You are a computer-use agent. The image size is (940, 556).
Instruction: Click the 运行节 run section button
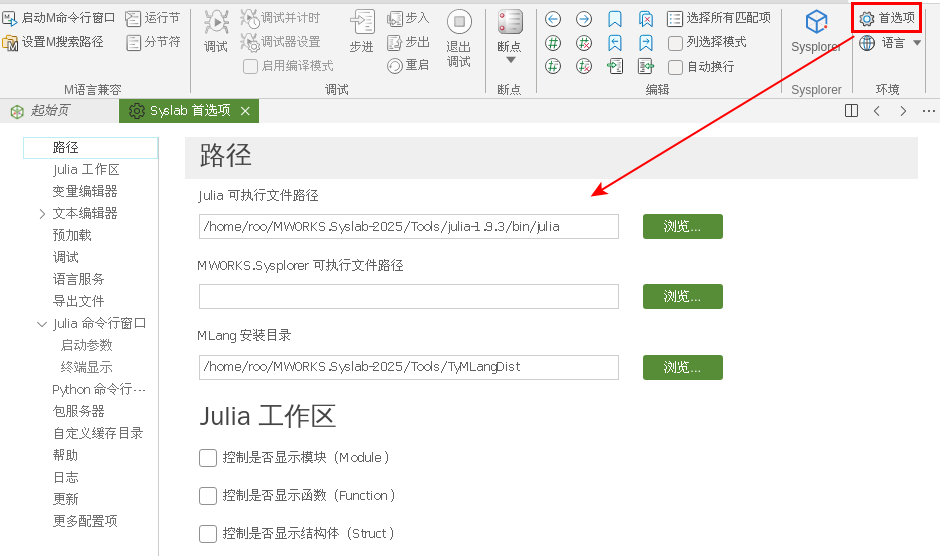click(153, 18)
